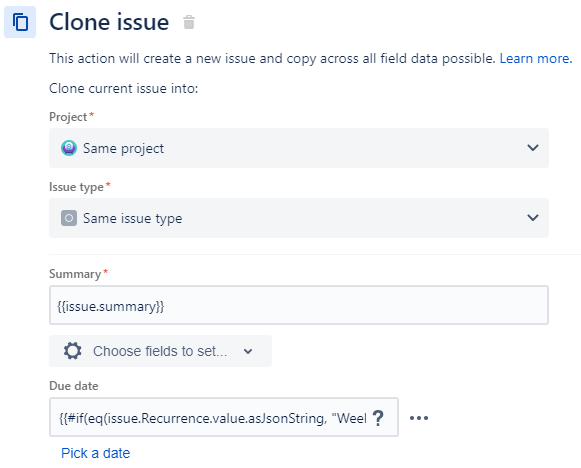Click the gear icon in Choose fields
This screenshot has width=581, height=468.
[x=73, y=351]
